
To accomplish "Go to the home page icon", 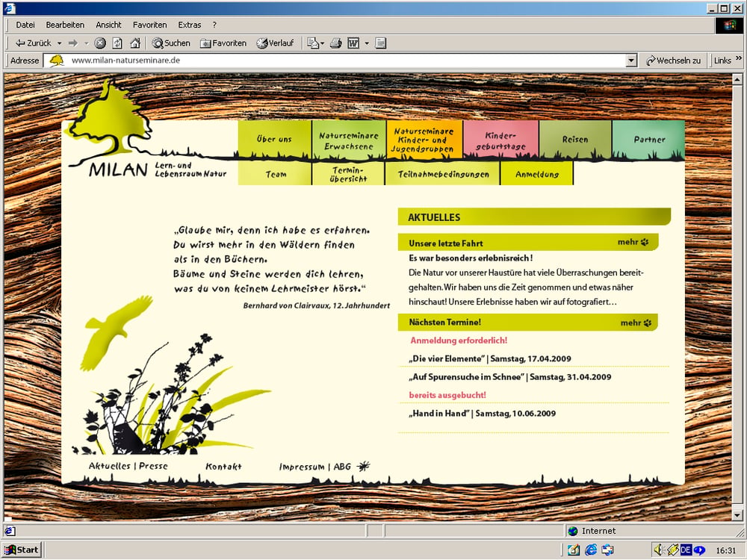I will pos(135,43).
